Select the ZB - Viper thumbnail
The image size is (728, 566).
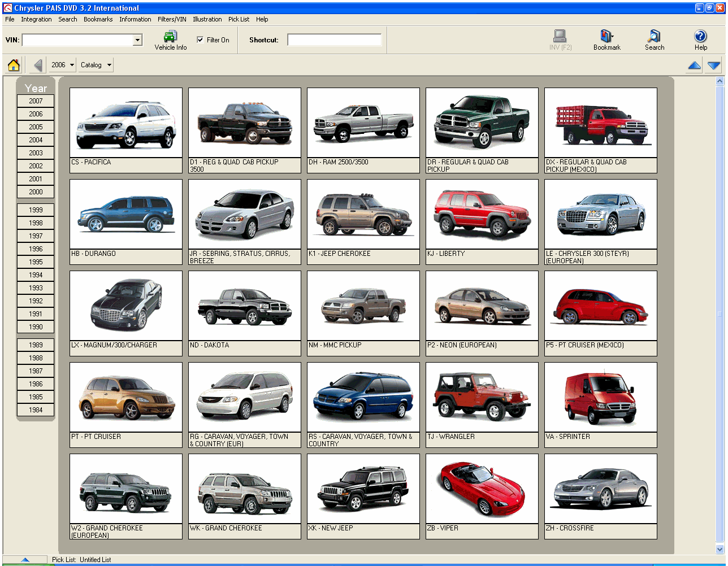coord(482,489)
